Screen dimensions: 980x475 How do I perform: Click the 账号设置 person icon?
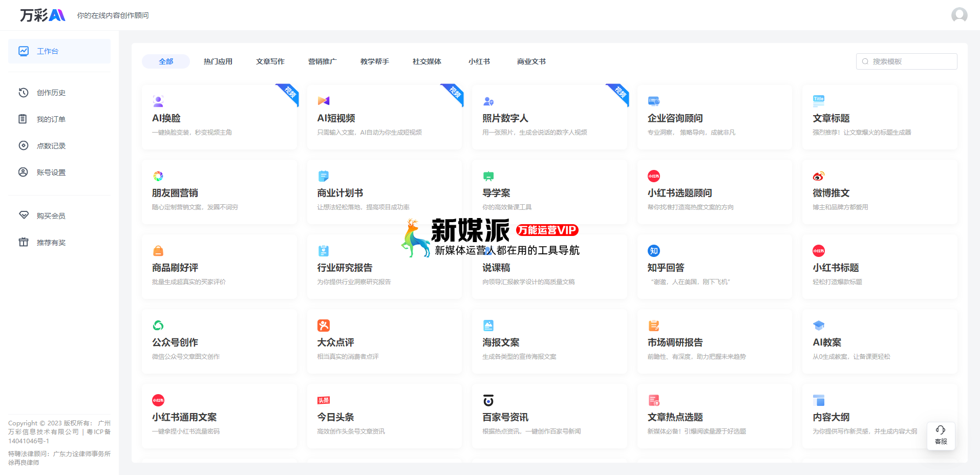pos(23,172)
